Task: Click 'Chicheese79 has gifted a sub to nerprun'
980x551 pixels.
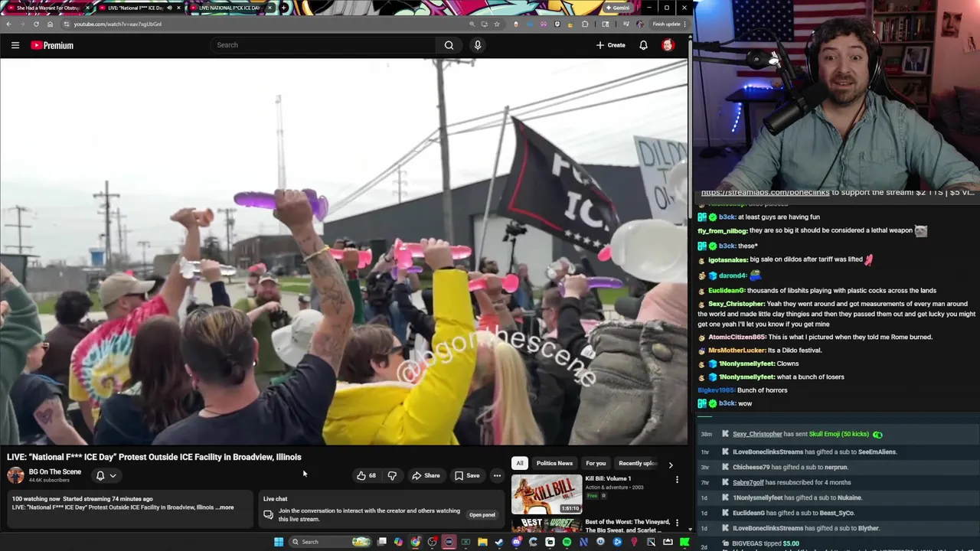Action: 790,467
